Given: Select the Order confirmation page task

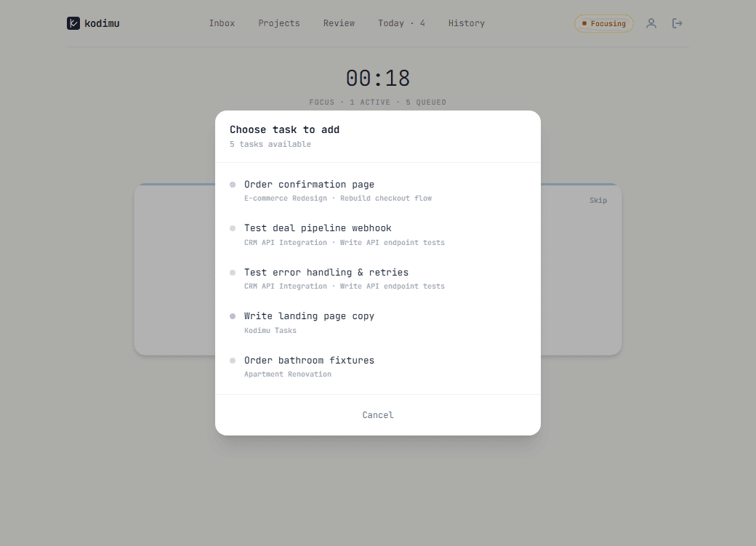Looking at the screenshot, I should pos(309,184).
